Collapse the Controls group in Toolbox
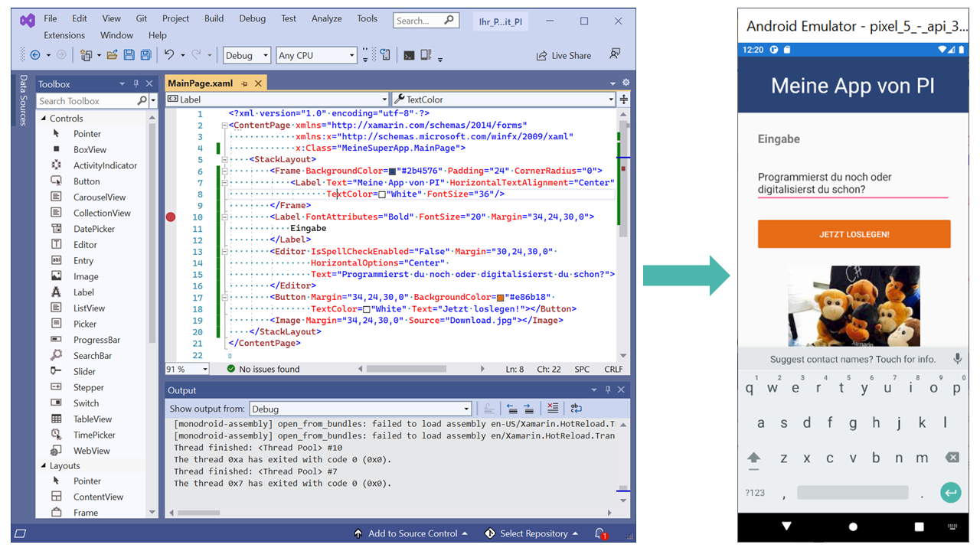This screenshot has width=980, height=551. 43,119
